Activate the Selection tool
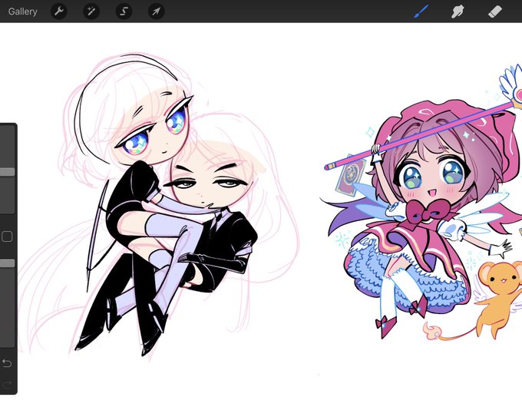This screenshot has height=420, width=522. click(124, 12)
